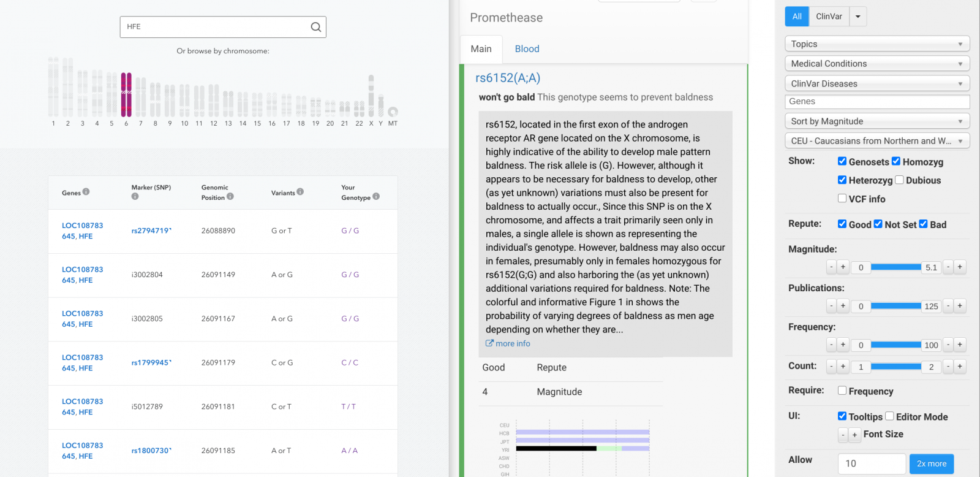
Task: Select chromosome 22 ideogram
Action: point(359,109)
